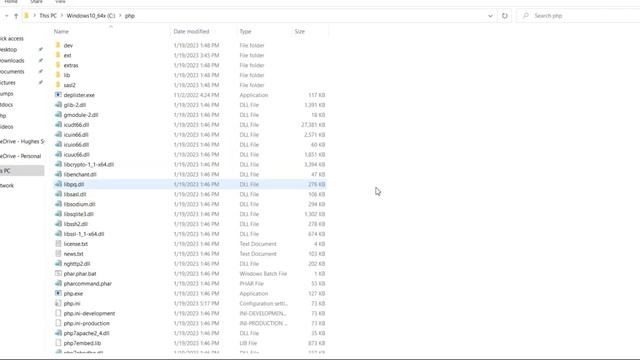Viewport: 640px width, 360px height.
Task: Select the pharcommand.phar file name
Action: tap(88, 284)
